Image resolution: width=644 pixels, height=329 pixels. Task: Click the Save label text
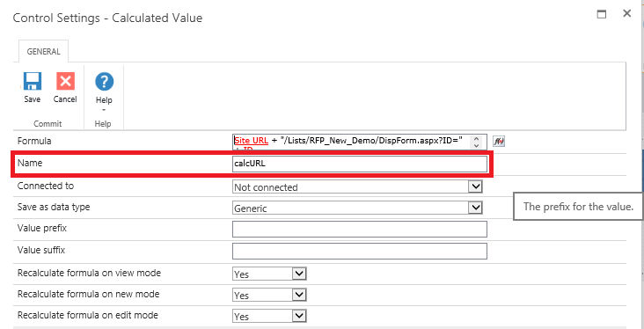click(x=32, y=99)
